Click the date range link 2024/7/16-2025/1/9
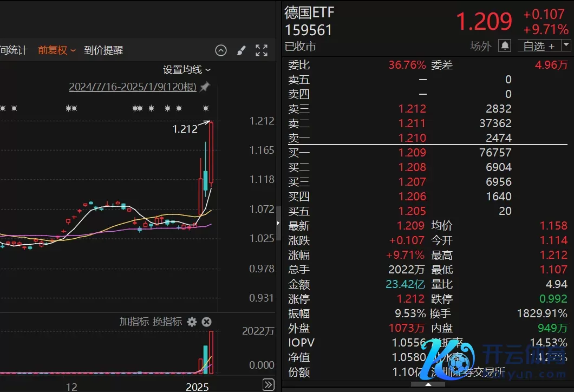Image resolution: width=574 pixels, height=392 pixels. 133,87
